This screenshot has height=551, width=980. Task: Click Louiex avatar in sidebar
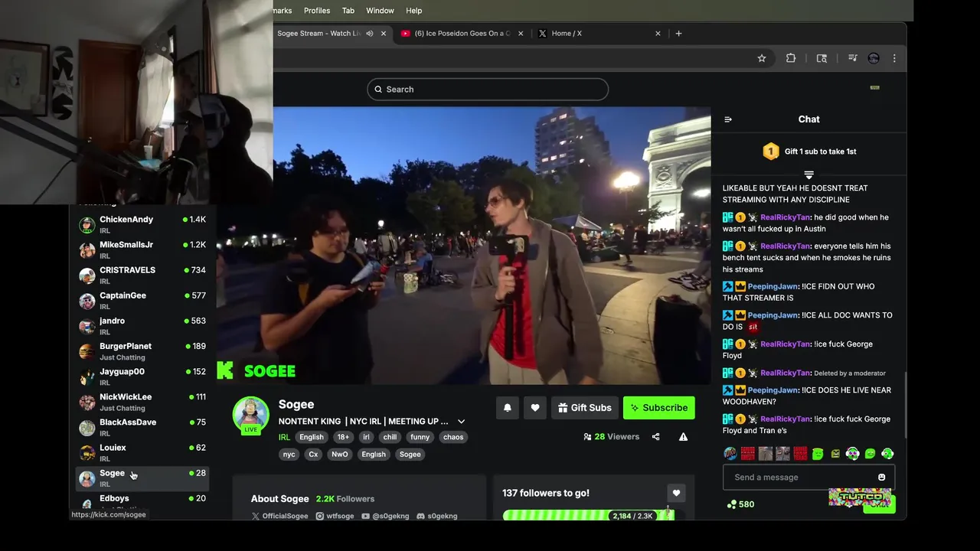pyautogui.click(x=87, y=453)
